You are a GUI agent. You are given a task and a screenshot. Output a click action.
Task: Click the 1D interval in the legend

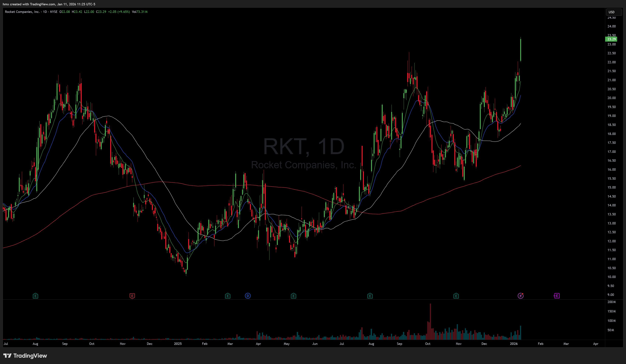point(45,12)
